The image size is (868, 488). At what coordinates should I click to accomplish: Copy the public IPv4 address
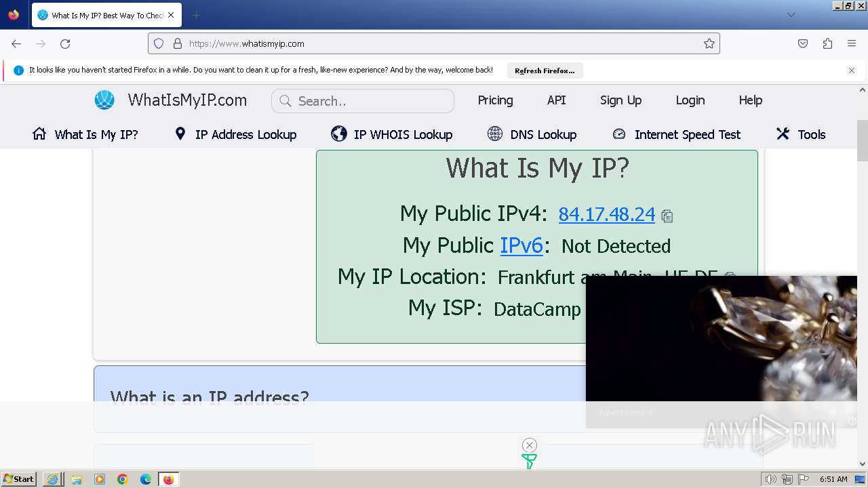pos(667,216)
